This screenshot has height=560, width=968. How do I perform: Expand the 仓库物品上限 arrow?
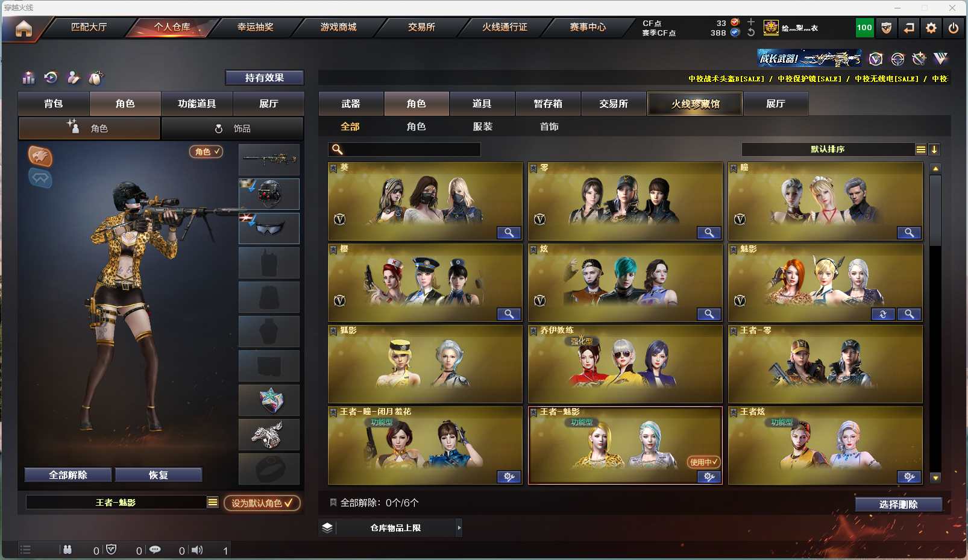459,527
